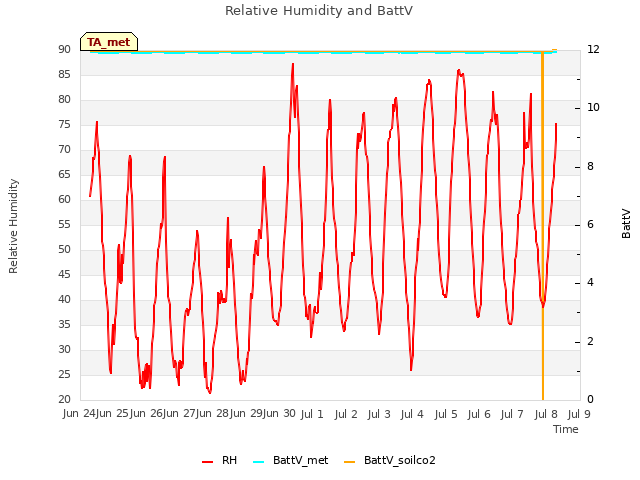The height and width of the screenshot is (480, 640).
Task: Click the orange BattV_soilco2 drop line near Jul 8
Action: 542,224
